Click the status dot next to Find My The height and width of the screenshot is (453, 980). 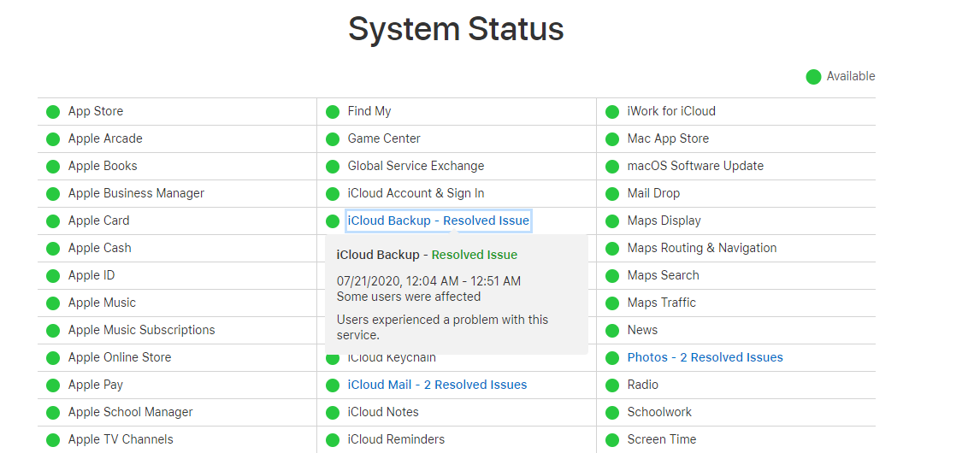(x=333, y=112)
